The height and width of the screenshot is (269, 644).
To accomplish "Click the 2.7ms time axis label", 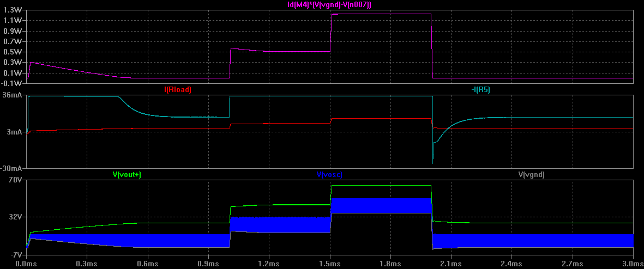I will point(573,262).
